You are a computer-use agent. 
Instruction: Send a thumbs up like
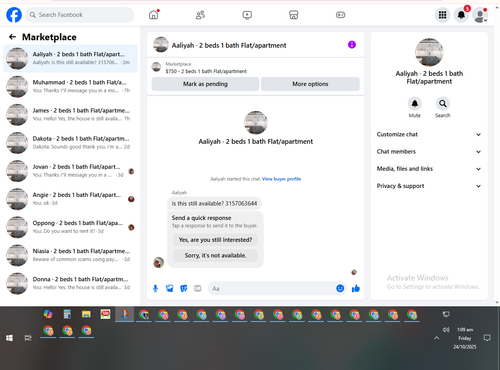tap(356, 288)
